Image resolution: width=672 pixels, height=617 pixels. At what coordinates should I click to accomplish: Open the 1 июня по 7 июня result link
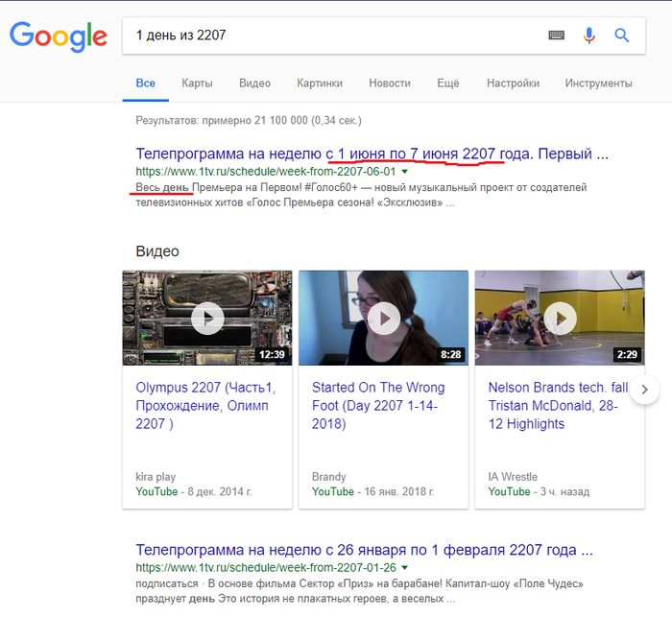pos(372,154)
